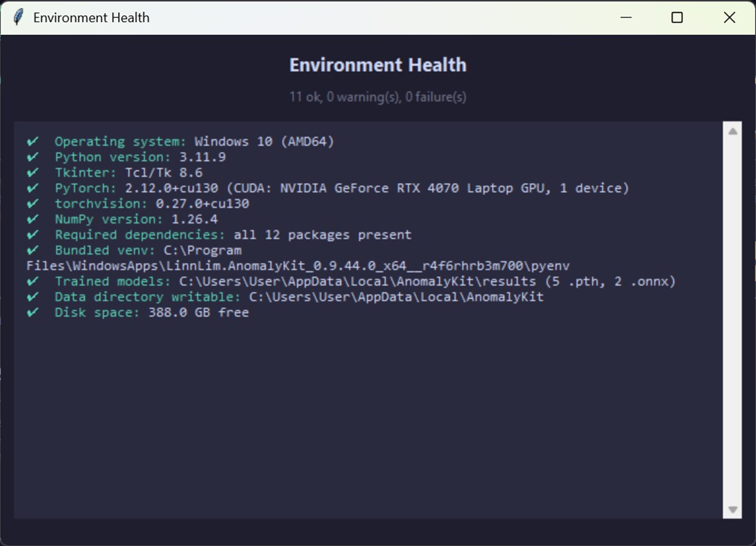Close the Environment Health window
756x546 pixels.
(x=730, y=17)
